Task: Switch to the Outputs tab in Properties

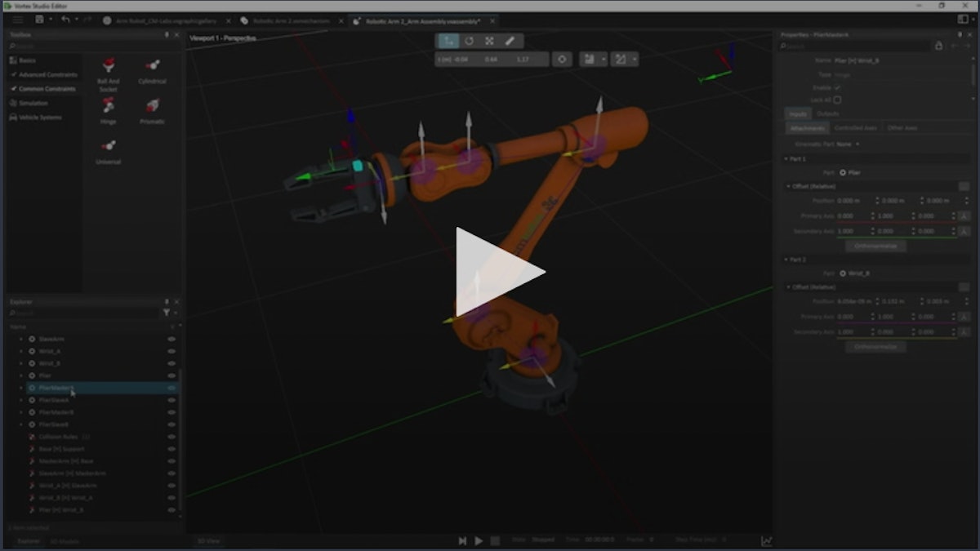Action: (x=827, y=113)
